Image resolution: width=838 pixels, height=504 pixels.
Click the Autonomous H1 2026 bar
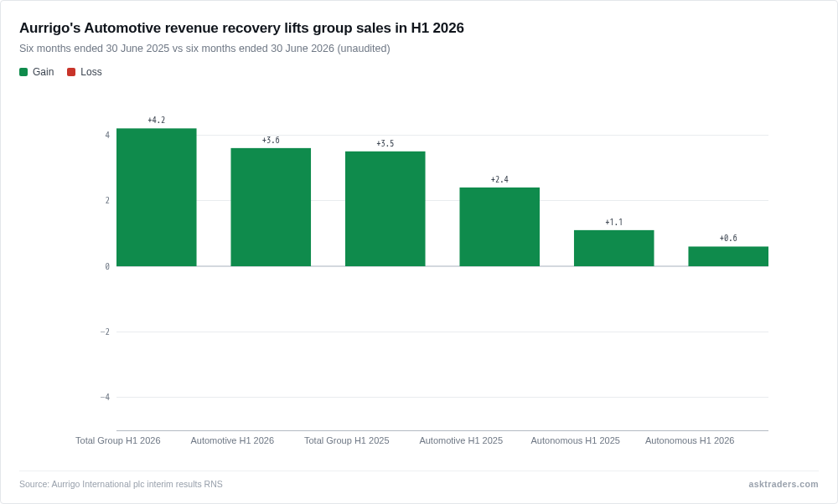click(x=728, y=256)
